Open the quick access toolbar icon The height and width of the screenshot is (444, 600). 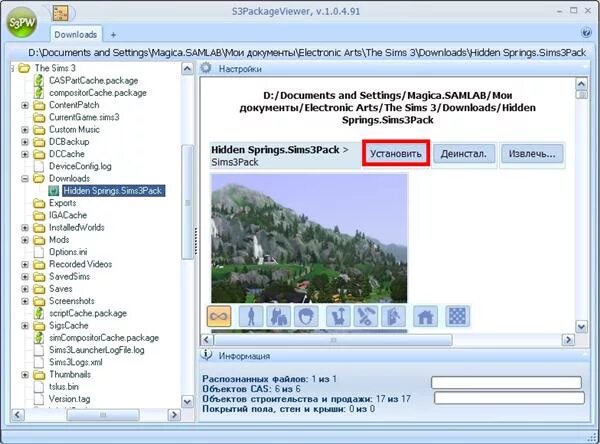[60, 13]
